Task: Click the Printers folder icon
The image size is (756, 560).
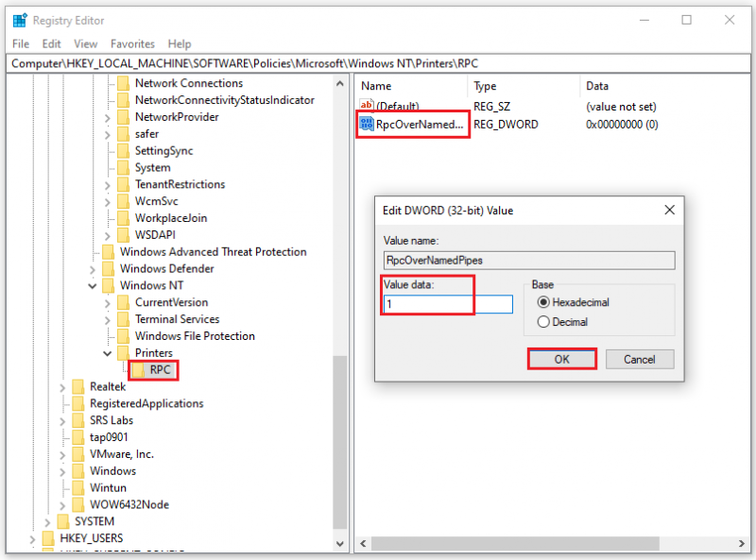Action: 123,353
